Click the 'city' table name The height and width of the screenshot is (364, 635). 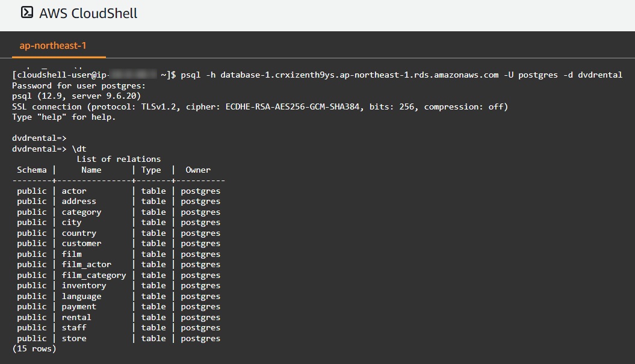point(71,222)
